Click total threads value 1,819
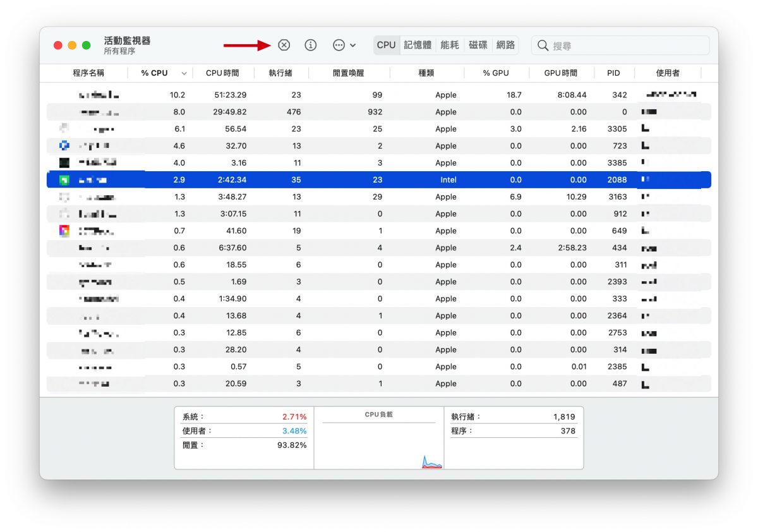758x532 pixels. click(563, 417)
